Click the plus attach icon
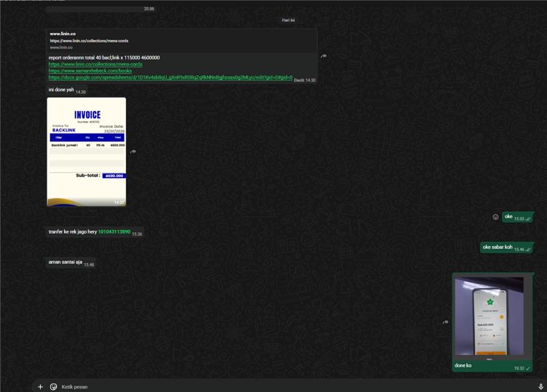Screen dimensions: 547x392 coord(40,387)
